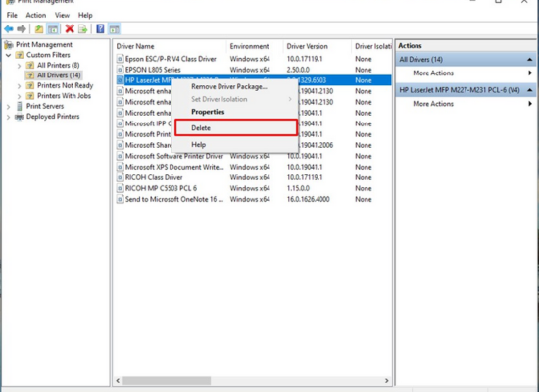Expand the Print Servers tree node

click(x=9, y=106)
